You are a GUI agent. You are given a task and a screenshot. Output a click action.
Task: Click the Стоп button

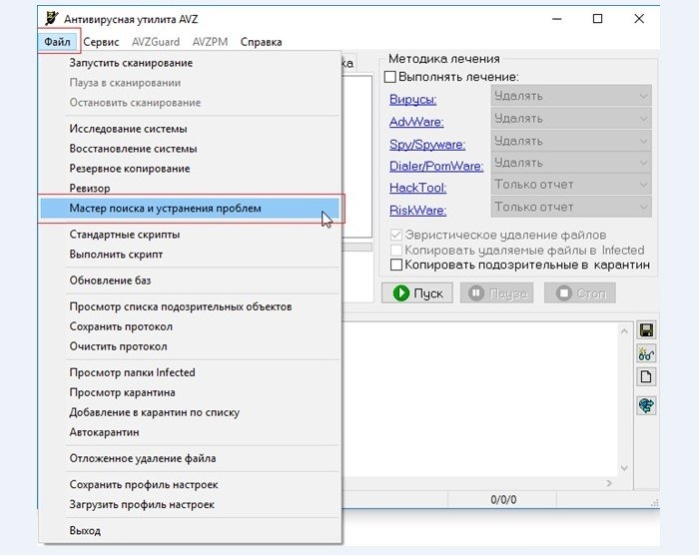click(580, 293)
